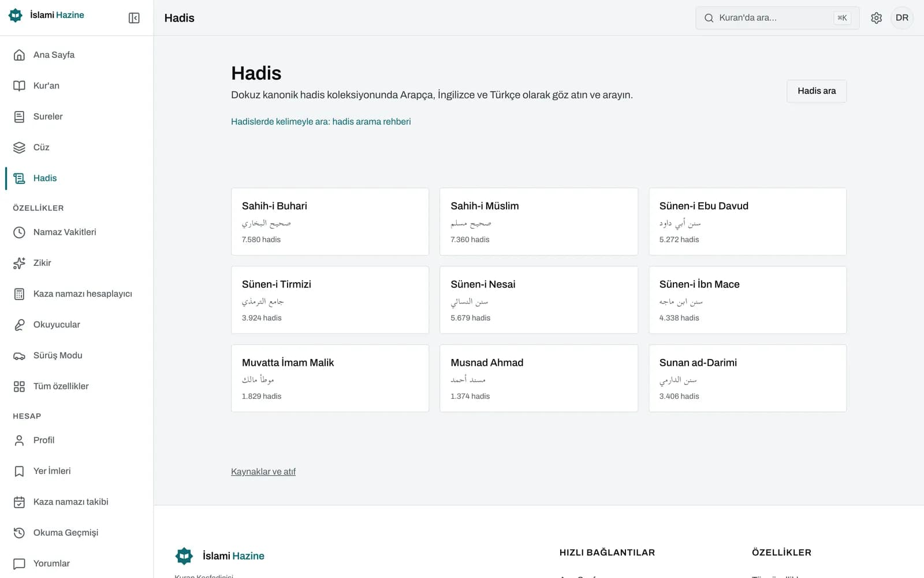The width and height of the screenshot is (924, 578).
Task: Open the hadis arama rehberi link
Action: coord(321,121)
